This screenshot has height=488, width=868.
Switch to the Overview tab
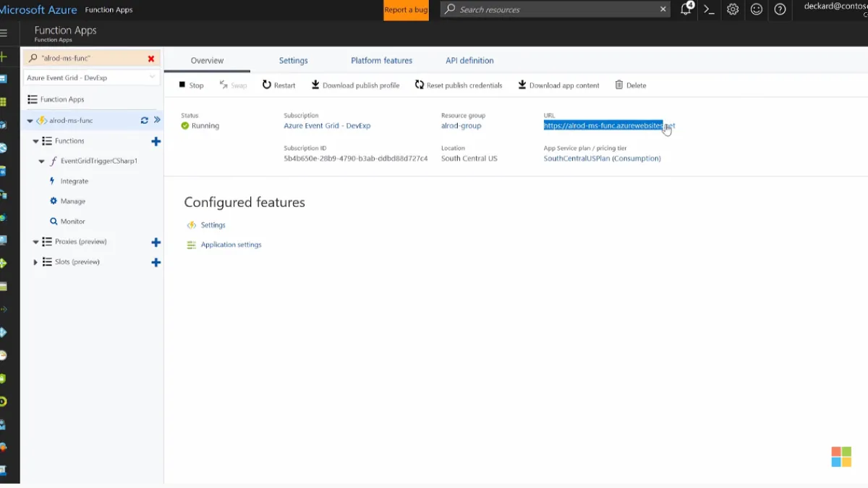207,61
